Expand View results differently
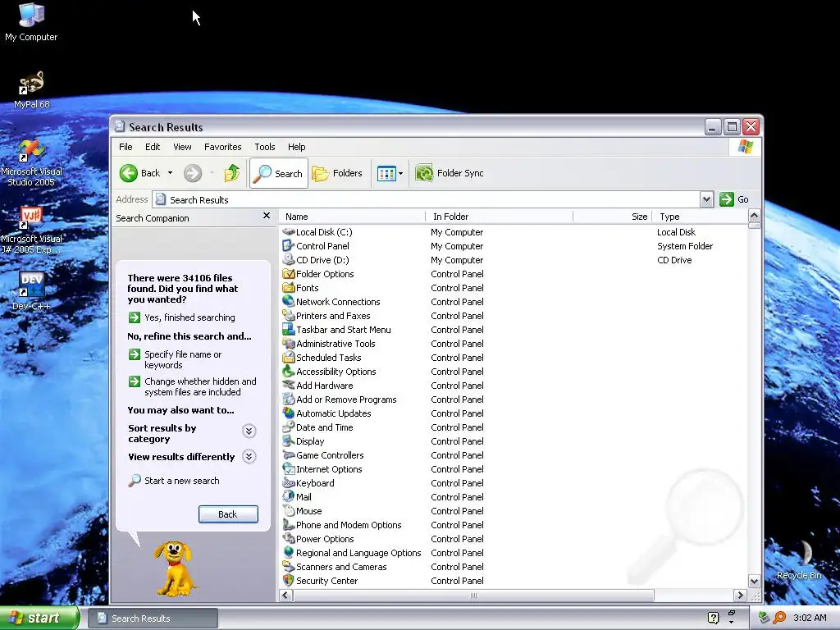Image resolution: width=840 pixels, height=630 pixels. coord(249,456)
